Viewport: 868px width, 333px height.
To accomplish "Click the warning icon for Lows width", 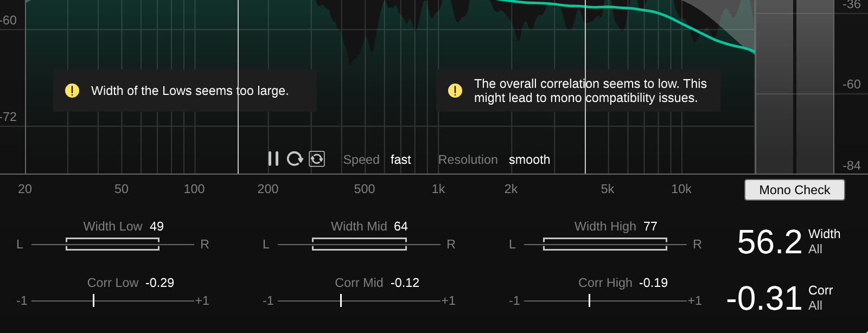I will tap(72, 91).
